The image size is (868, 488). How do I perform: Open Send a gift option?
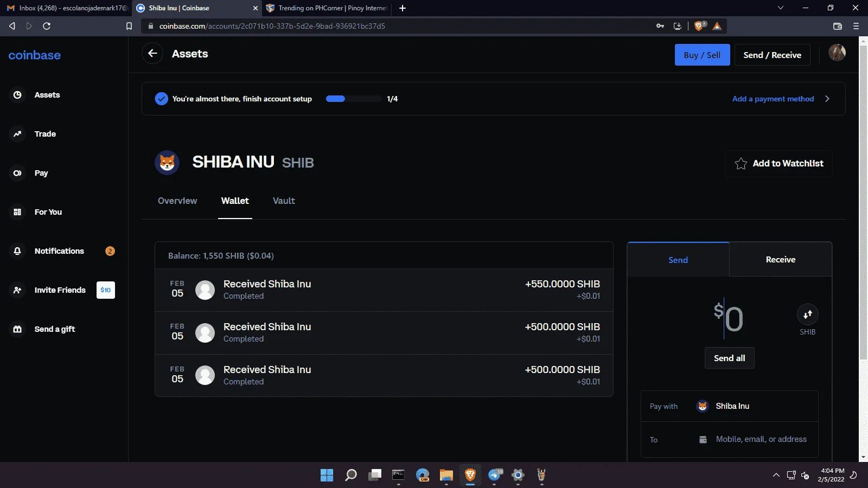(x=43, y=329)
